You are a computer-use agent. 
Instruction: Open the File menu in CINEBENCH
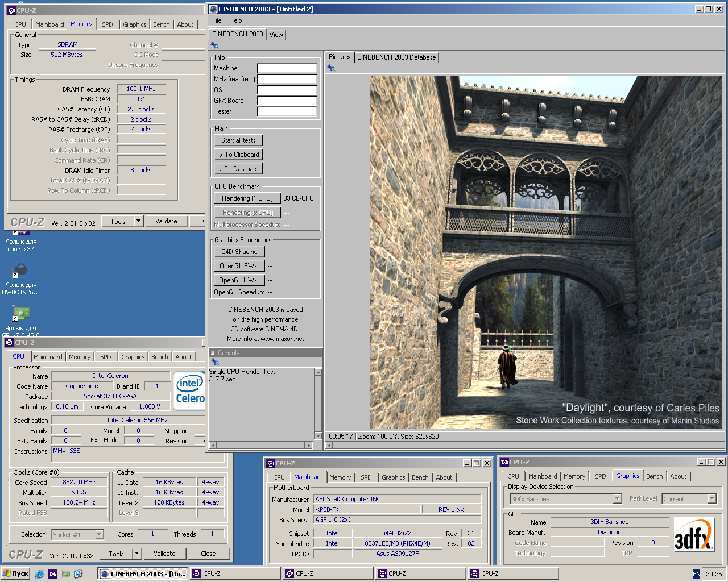[217, 20]
